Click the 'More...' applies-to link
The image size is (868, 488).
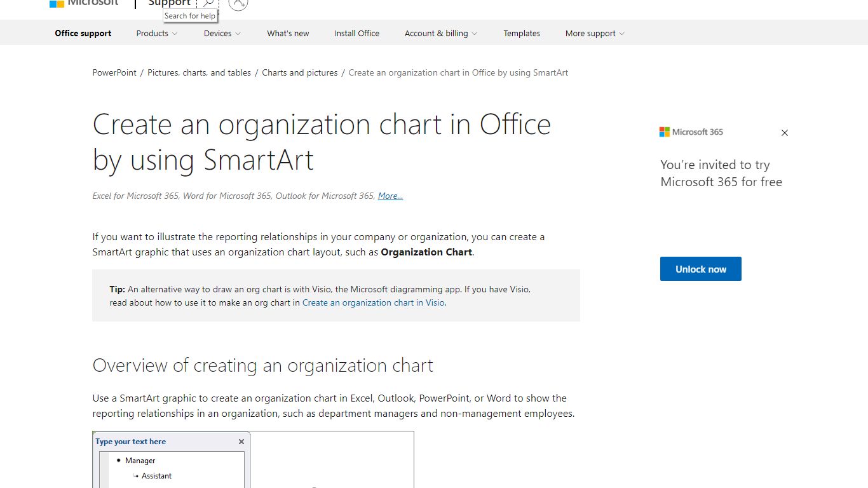pyautogui.click(x=390, y=196)
